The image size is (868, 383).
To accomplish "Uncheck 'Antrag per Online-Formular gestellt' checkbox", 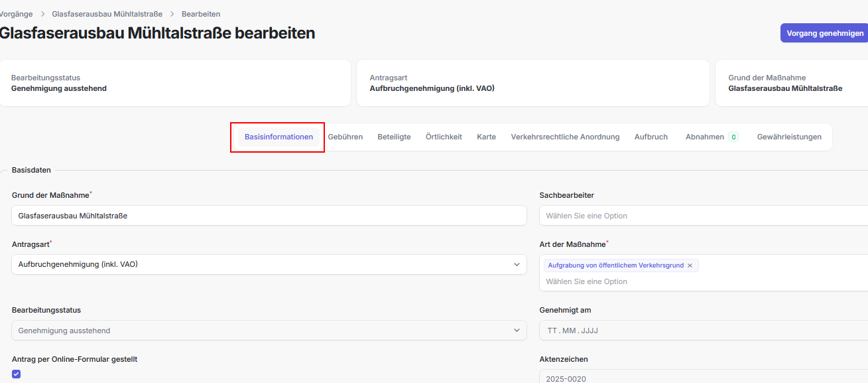I will click(17, 374).
